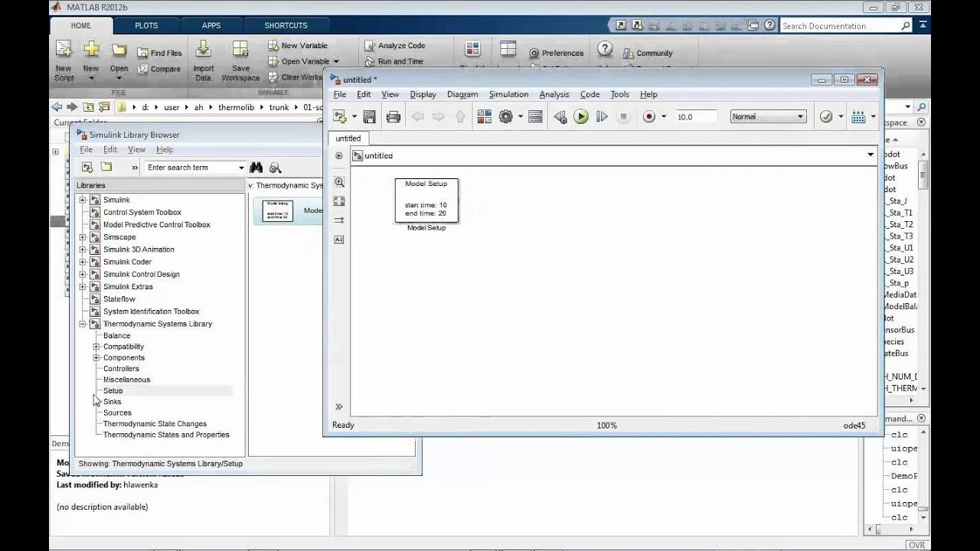
Task: Click the Zoom tool in canvas palette
Action: pyautogui.click(x=339, y=182)
